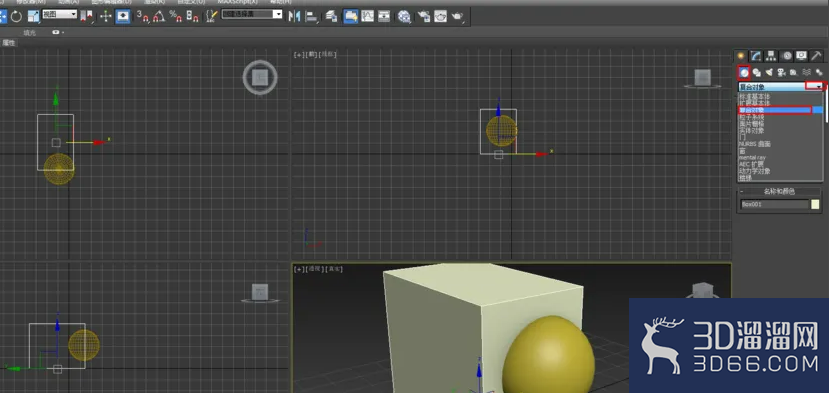Viewport: 829px width, 393px height.
Task: Open the 视图 reference coordinate system dropdown
Action: click(x=59, y=14)
